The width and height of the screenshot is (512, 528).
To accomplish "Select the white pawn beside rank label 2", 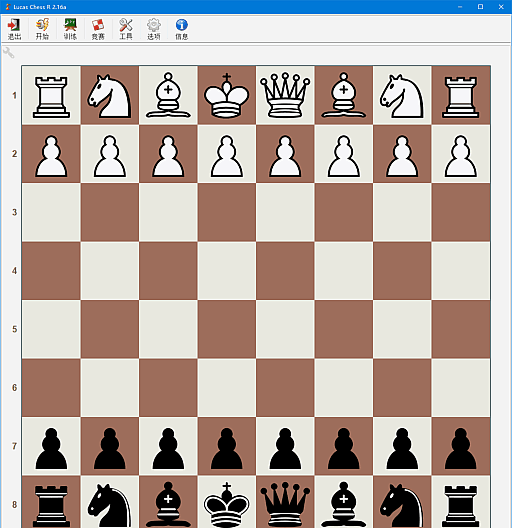I will 51,156.
